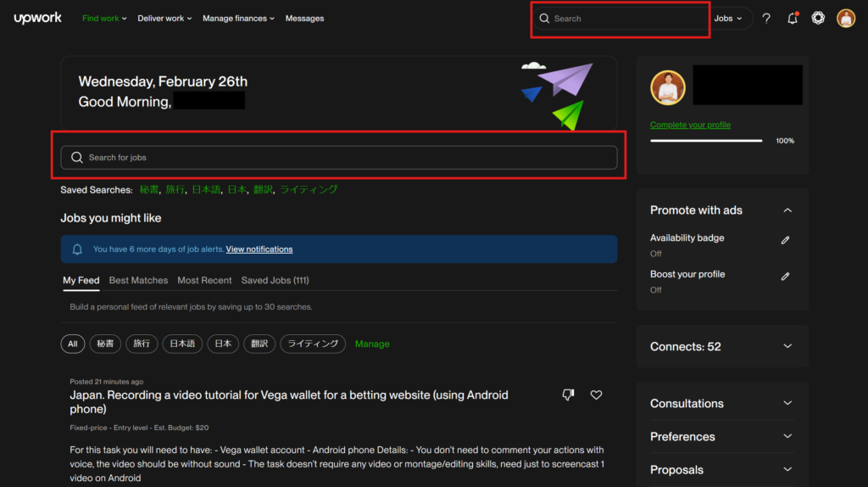Select the 秘書 feed filter chip
868x487 pixels.
tap(105, 344)
